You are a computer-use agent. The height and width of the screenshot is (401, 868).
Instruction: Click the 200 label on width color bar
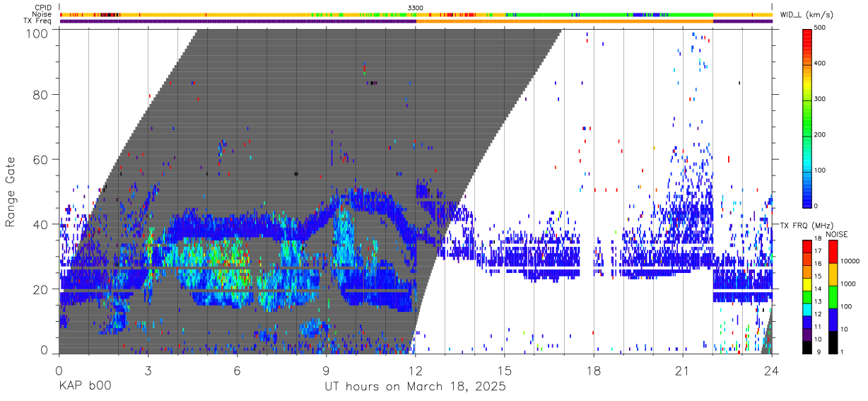click(820, 134)
